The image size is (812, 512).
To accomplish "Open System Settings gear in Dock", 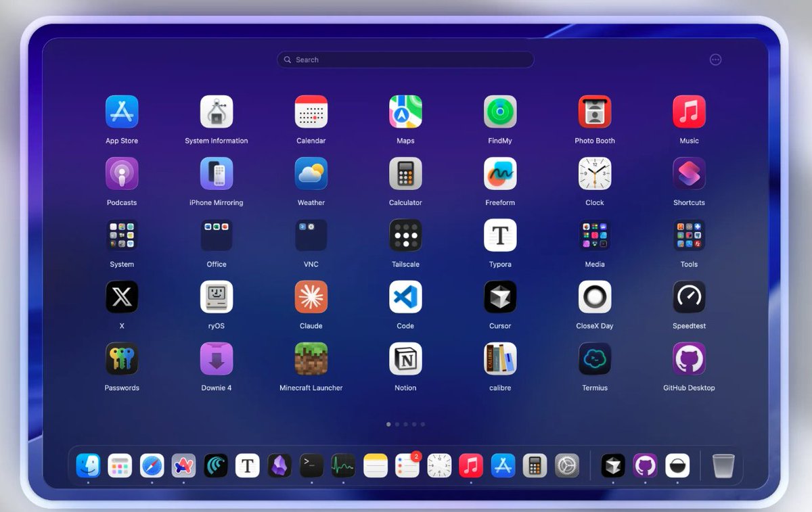I will pos(567,465).
